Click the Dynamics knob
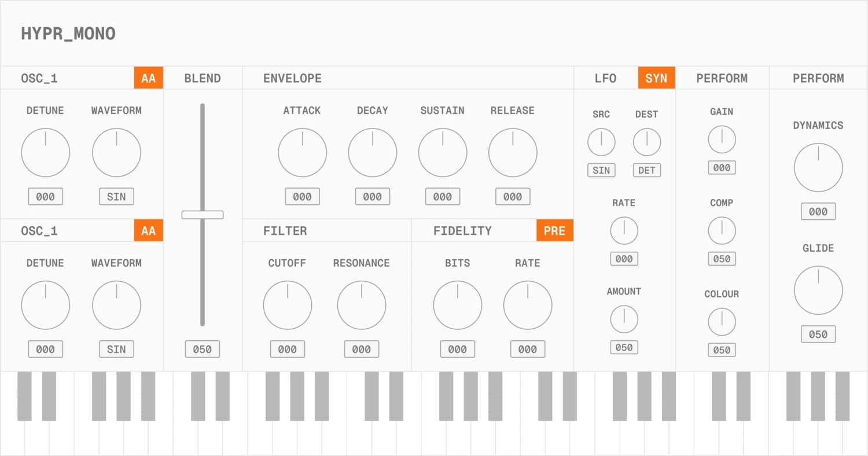 818,168
